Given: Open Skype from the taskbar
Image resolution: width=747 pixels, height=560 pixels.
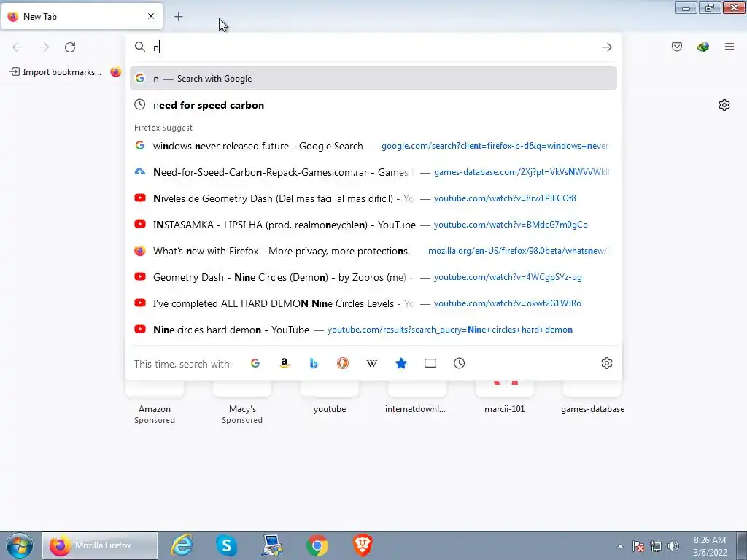Looking at the screenshot, I should (x=226, y=545).
